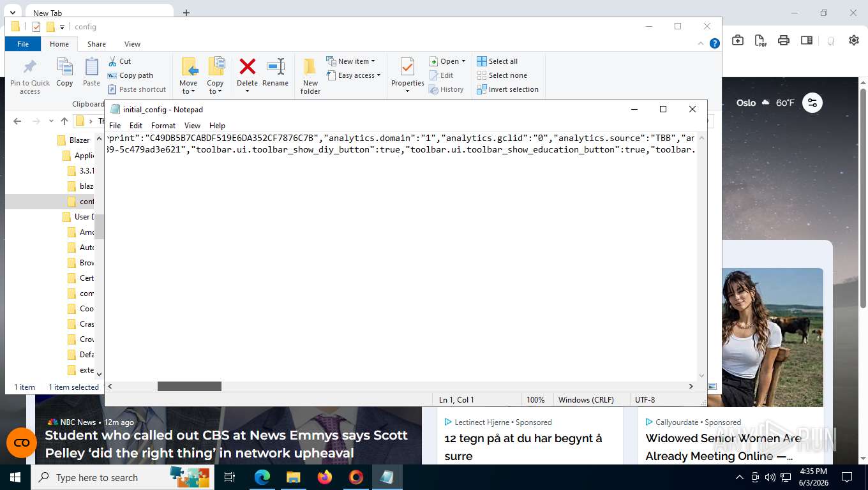Click the Explorer Up arrow button
This screenshot has width=868, height=490.
(64, 121)
